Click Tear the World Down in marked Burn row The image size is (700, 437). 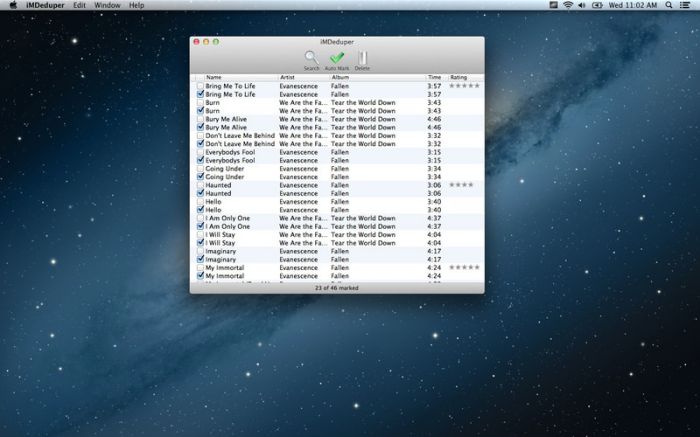click(363, 111)
